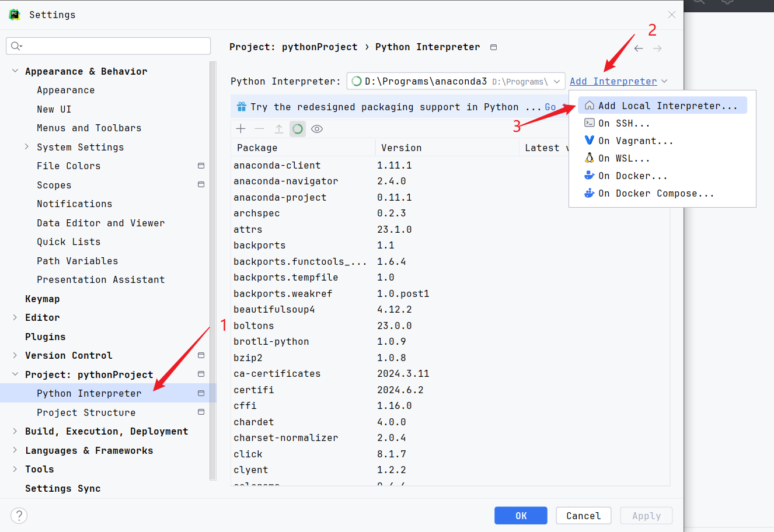Image resolution: width=774 pixels, height=532 pixels.
Task: Select Add Local Interpreter option
Action: pyautogui.click(x=667, y=106)
